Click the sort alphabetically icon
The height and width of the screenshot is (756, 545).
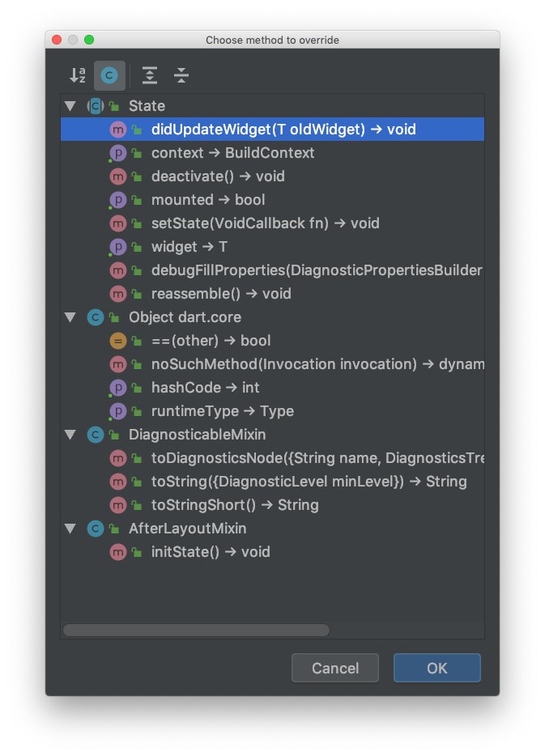click(77, 75)
